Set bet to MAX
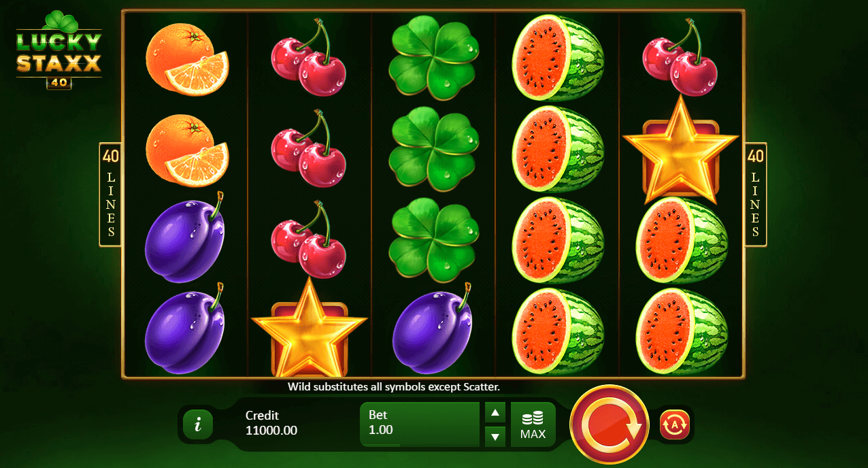Viewport: 868px width, 468px height. pos(533,425)
